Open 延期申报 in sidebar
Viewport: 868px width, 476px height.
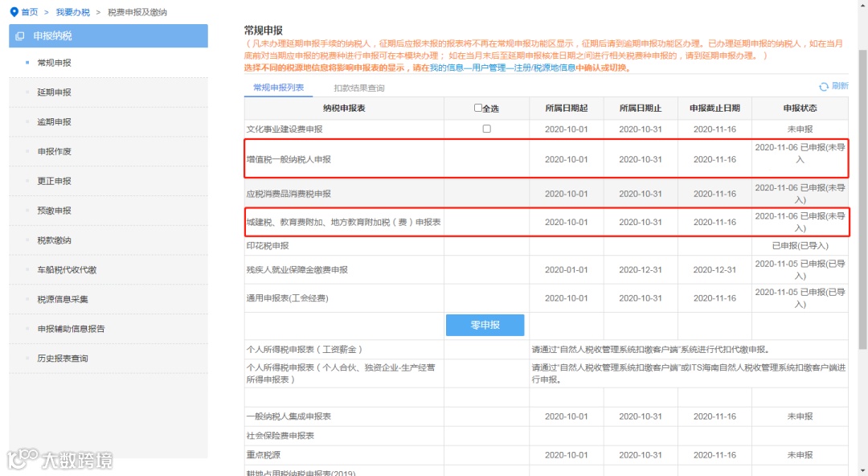[x=55, y=92]
